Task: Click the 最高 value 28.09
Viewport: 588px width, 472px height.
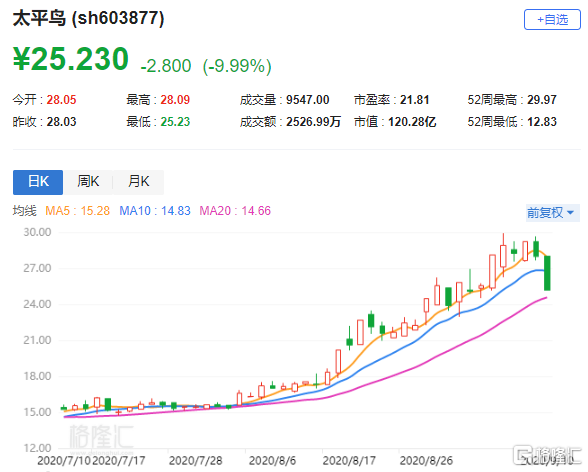Action: tap(175, 100)
